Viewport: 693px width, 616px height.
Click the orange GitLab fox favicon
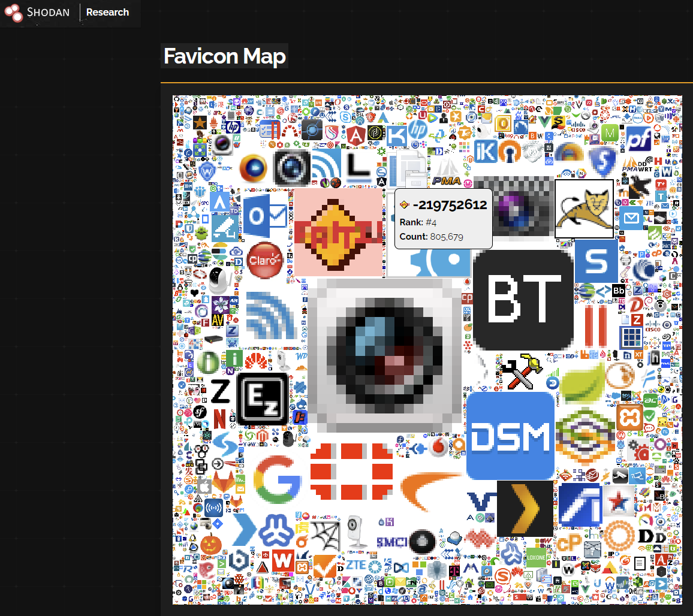223,482
